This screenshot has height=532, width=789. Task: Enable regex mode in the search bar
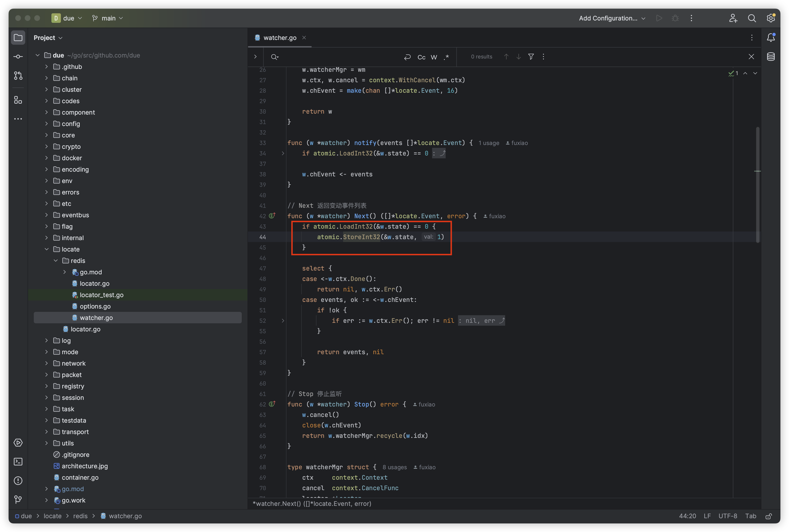tap(446, 57)
